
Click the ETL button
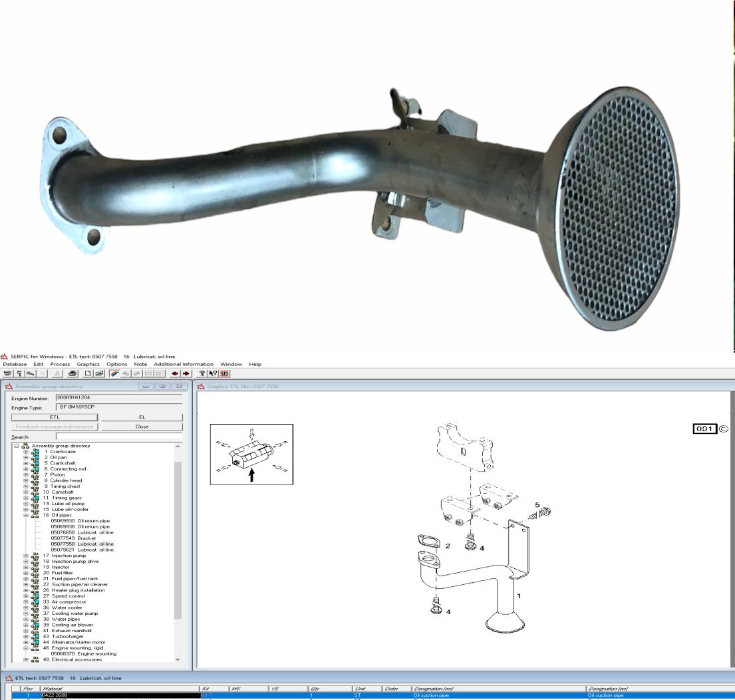pyautogui.click(x=55, y=417)
